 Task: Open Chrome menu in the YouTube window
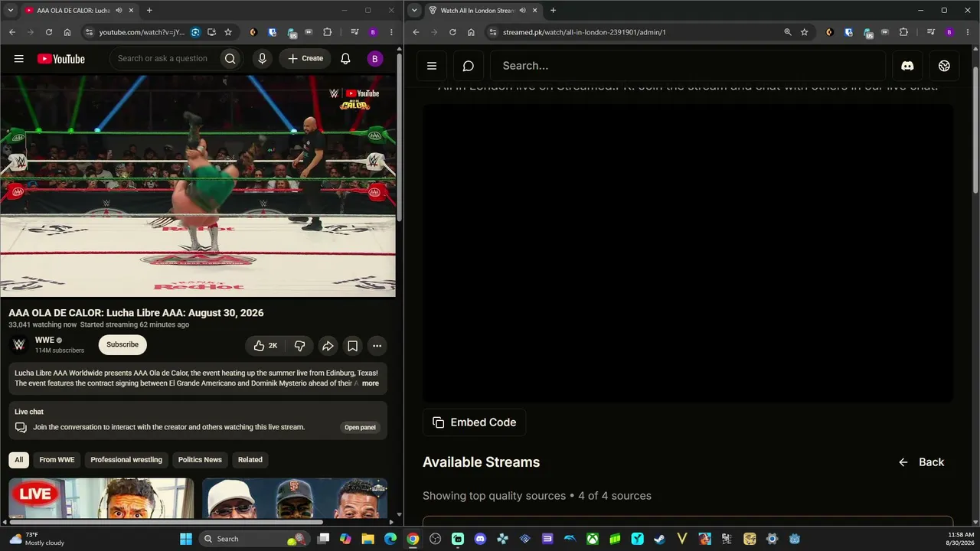[391, 32]
